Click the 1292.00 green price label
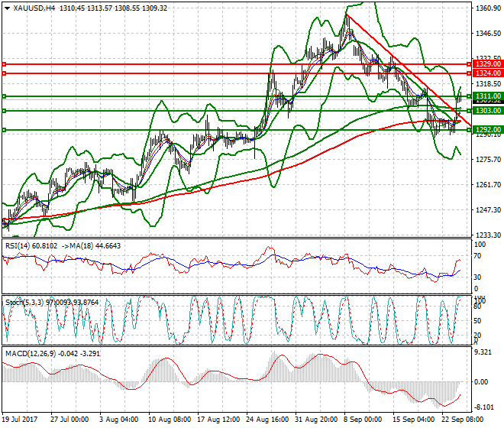Screen dimensions: 504x428 pyautogui.click(x=488, y=130)
